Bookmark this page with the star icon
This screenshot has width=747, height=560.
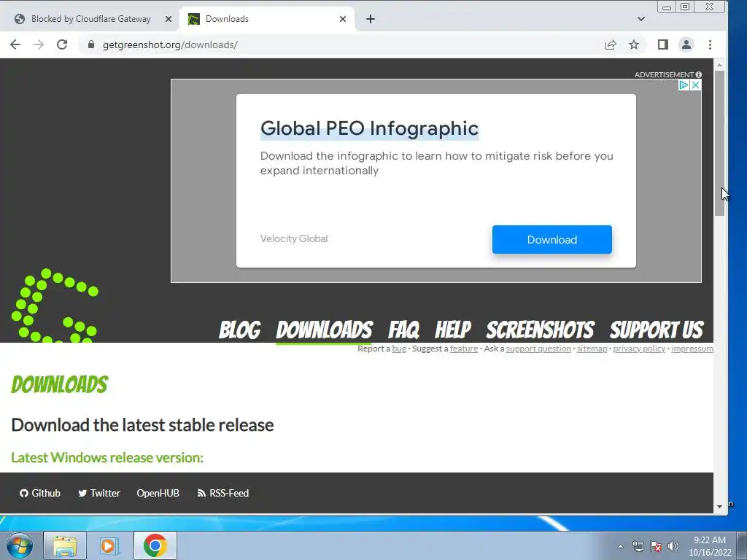click(x=634, y=44)
